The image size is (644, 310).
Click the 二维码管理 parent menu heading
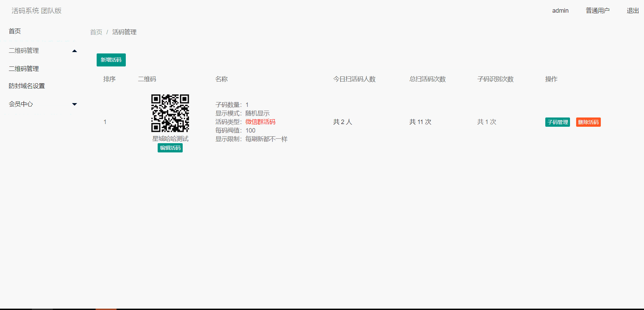[24, 51]
